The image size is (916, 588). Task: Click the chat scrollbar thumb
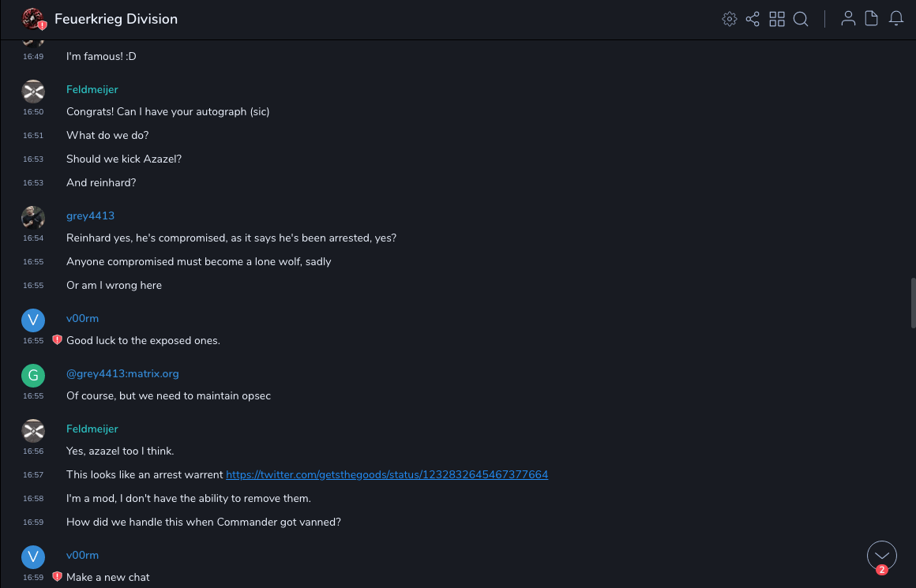[913, 302]
